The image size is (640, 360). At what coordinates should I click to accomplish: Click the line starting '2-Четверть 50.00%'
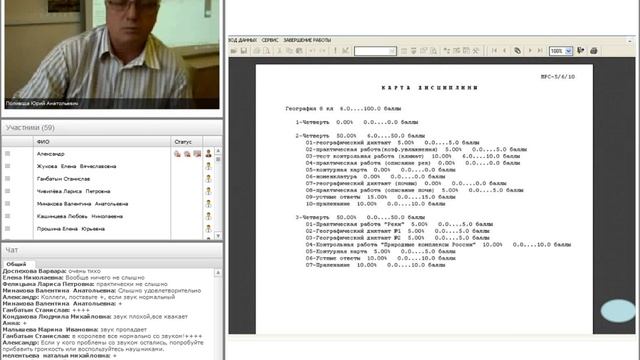pos(360,136)
